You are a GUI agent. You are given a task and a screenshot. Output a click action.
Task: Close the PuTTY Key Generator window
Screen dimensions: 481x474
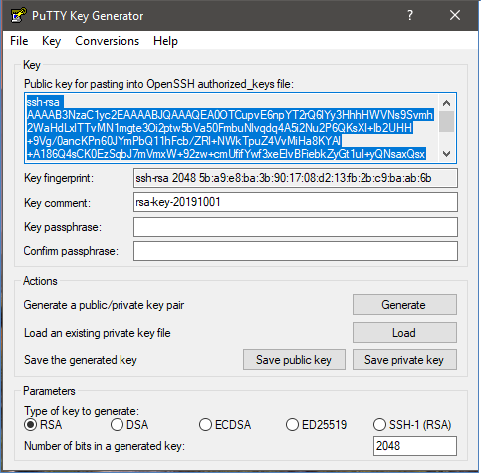coord(455,15)
